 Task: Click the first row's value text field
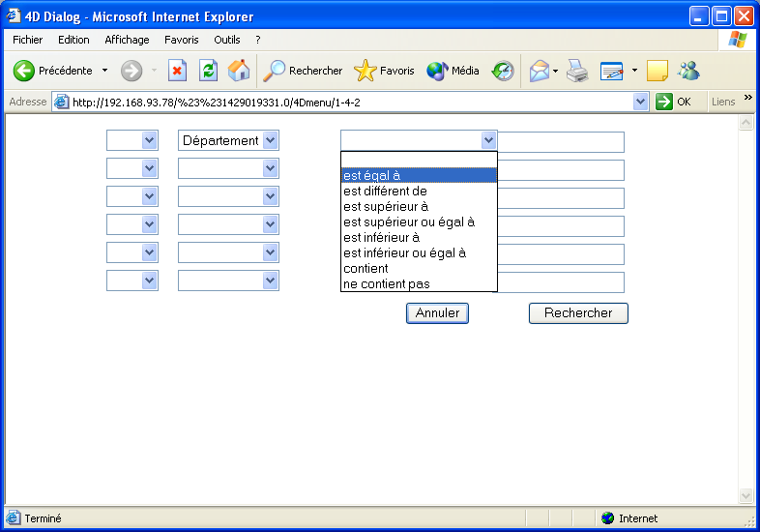click(x=561, y=142)
